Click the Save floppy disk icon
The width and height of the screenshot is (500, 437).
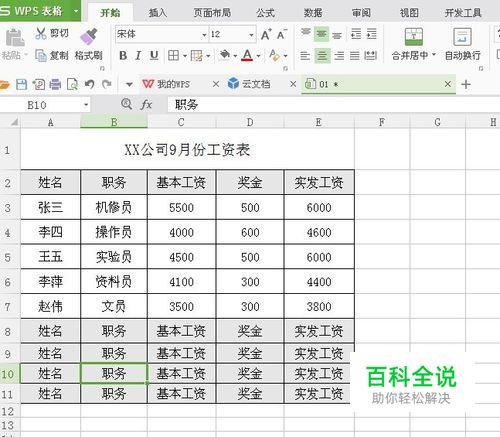pos(22,84)
